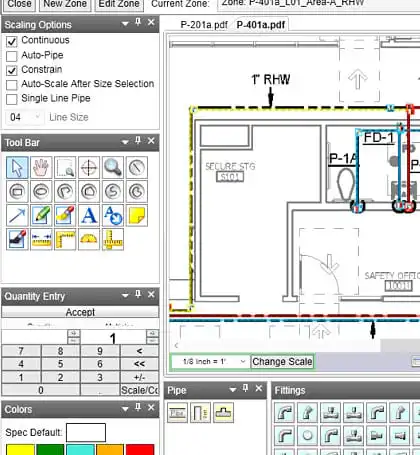
Task: Click keypad digit 7
Action: [21, 351]
